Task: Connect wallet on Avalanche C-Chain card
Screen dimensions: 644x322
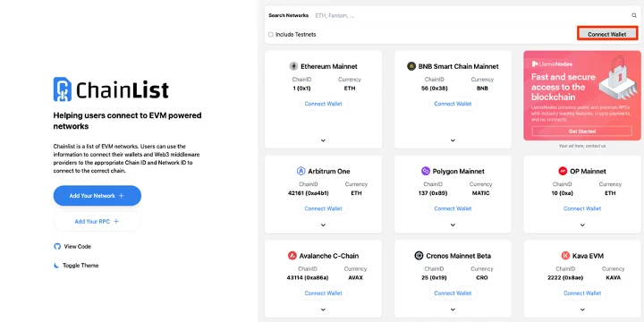Action: [323, 293]
